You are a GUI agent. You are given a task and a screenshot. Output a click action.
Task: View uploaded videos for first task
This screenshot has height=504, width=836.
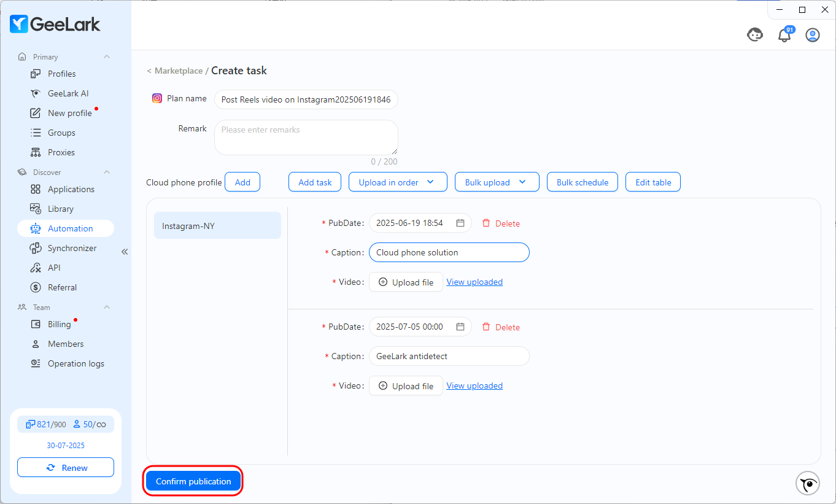[474, 282]
